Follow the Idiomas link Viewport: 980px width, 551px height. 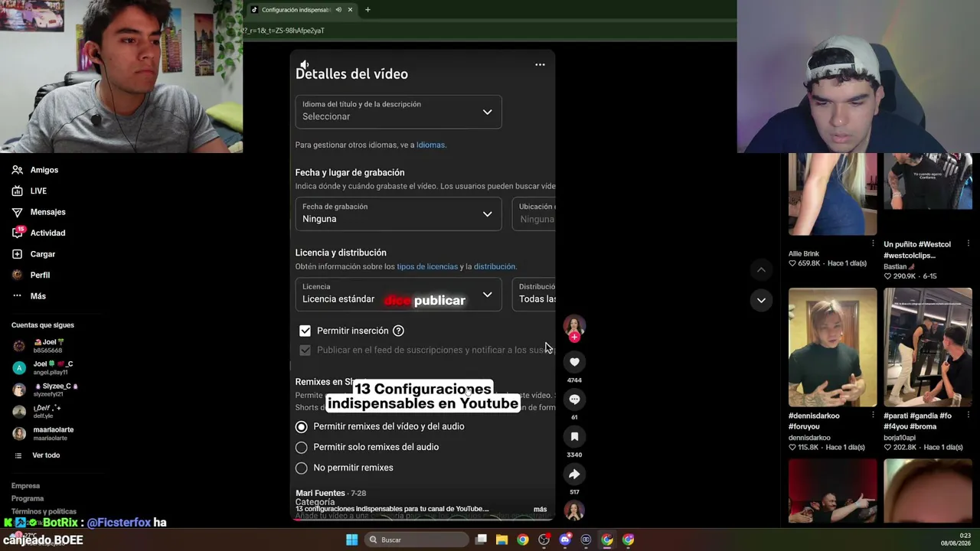pyautogui.click(x=430, y=145)
